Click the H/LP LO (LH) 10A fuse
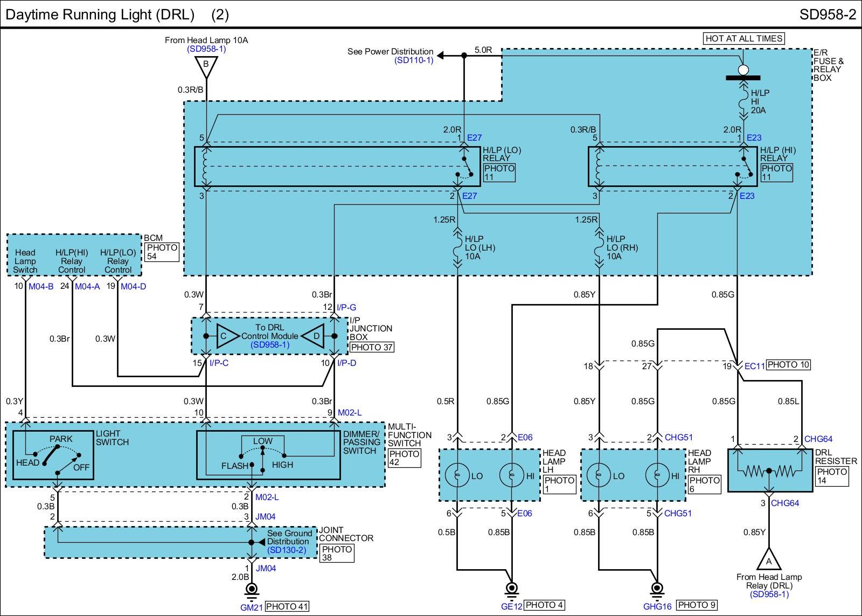Screen dimensions: 862x616 [457, 247]
